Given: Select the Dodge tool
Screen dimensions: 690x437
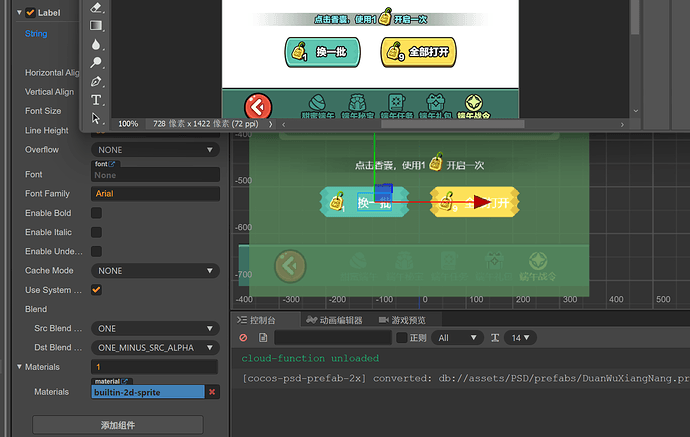Looking at the screenshot, I should 96,62.
